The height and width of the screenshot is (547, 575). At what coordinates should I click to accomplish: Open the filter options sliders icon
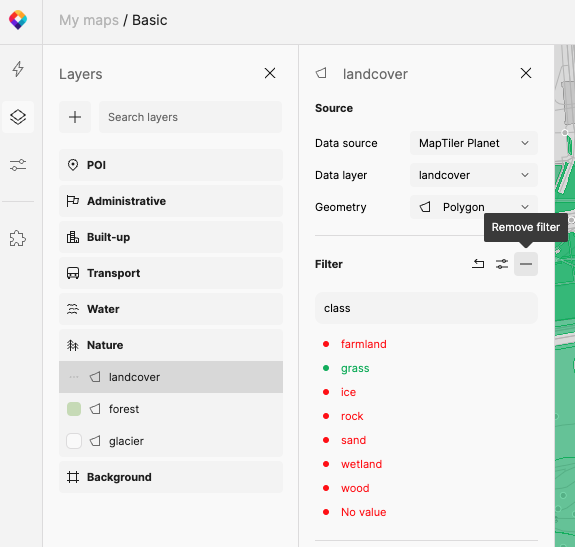click(x=502, y=264)
